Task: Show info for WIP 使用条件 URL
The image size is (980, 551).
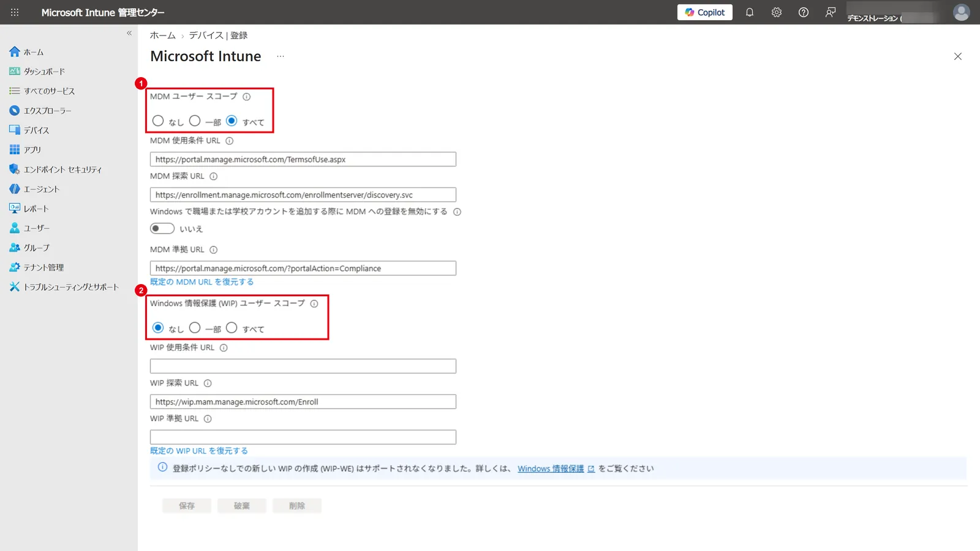Action: [x=224, y=348]
